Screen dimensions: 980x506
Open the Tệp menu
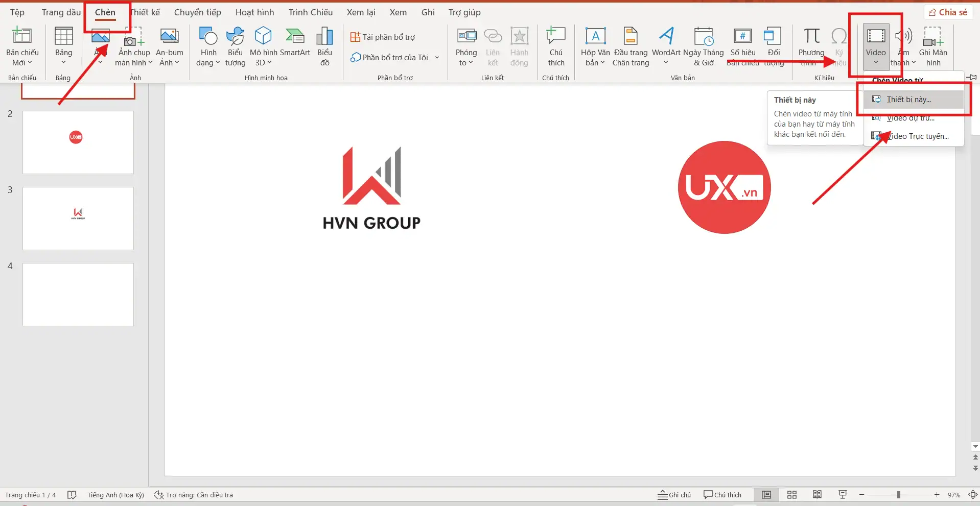pos(17,12)
